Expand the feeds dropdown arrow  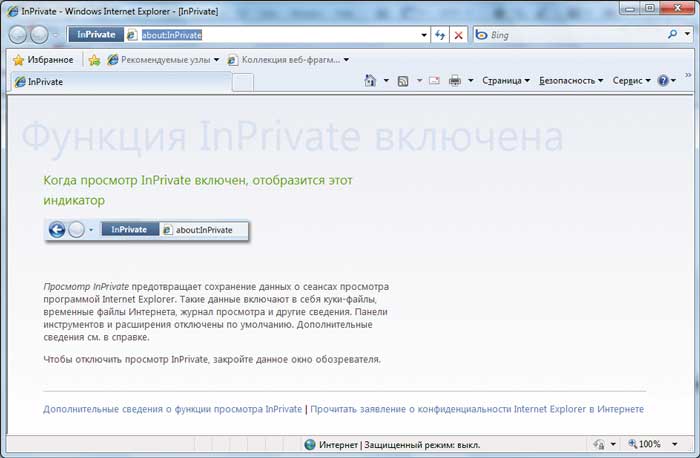419,80
